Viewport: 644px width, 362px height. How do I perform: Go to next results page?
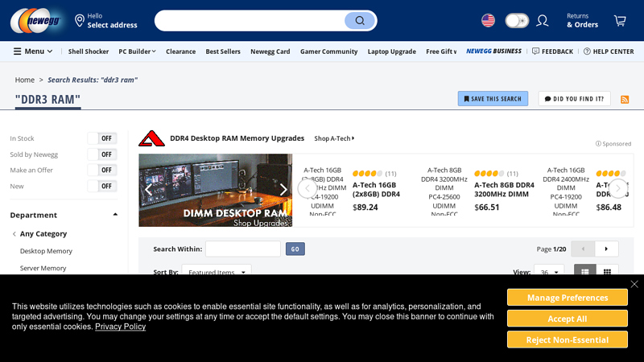pos(606,249)
